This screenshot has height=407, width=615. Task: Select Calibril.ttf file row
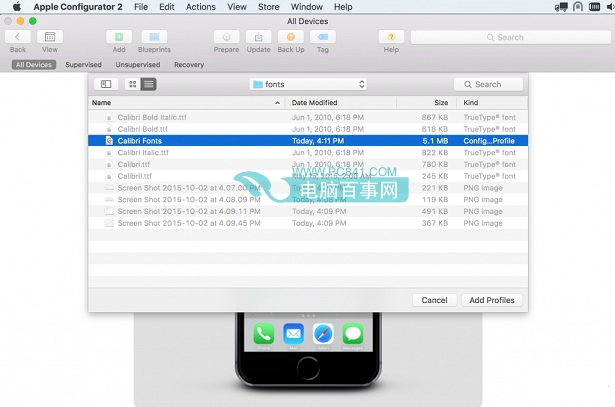click(308, 176)
